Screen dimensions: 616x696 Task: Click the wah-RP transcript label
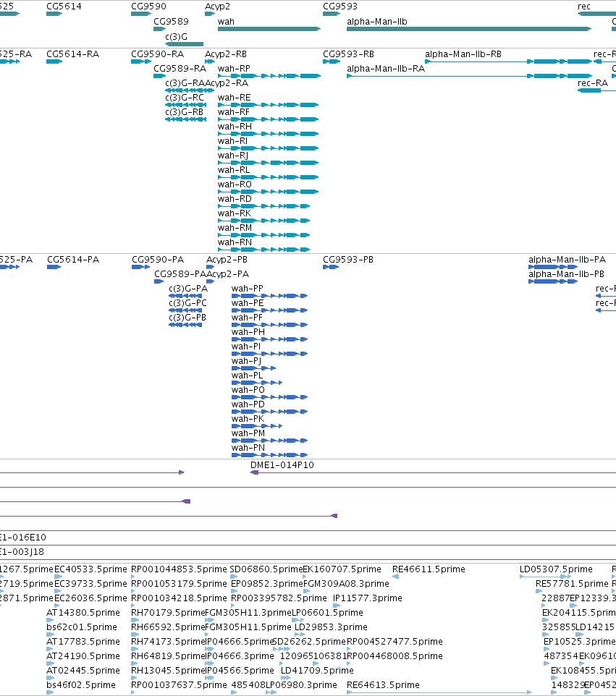[x=234, y=69]
